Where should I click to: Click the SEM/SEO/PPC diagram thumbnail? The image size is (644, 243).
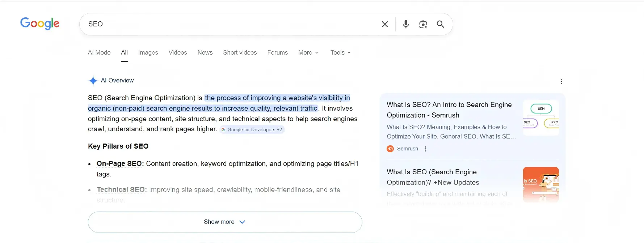[x=541, y=118]
